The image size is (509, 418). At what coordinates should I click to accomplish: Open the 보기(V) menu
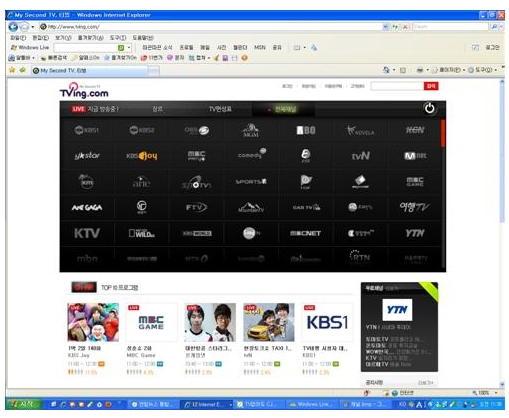[x=63, y=38]
